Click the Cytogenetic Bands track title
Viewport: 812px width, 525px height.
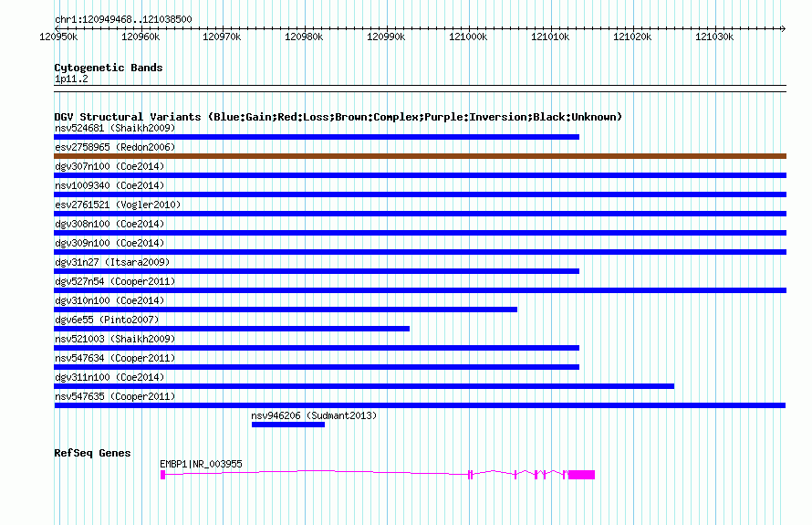click(109, 68)
